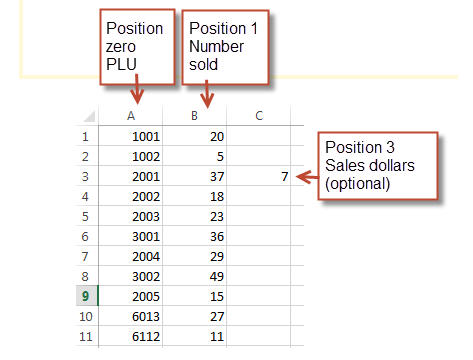
Task: Click cell with number sold 49
Action: tap(194, 276)
